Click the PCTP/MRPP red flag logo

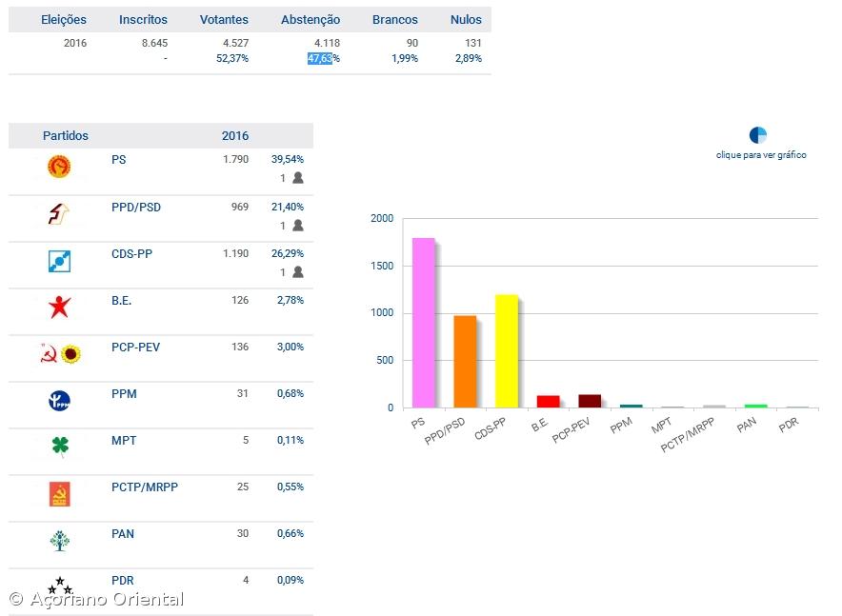[x=60, y=494]
